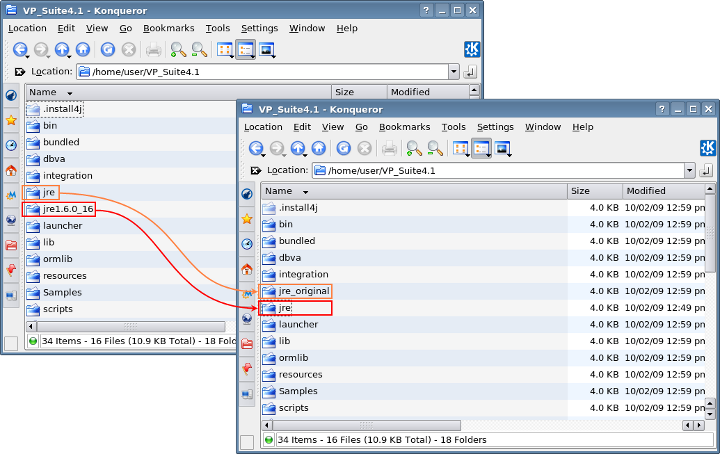Open image preview view mode in front window
Viewport: 720px width, 454px height.
[503, 148]
